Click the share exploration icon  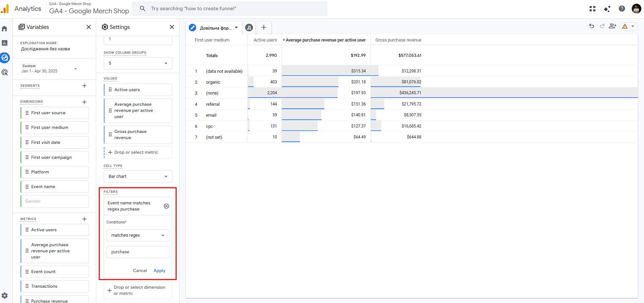[612, 26]
